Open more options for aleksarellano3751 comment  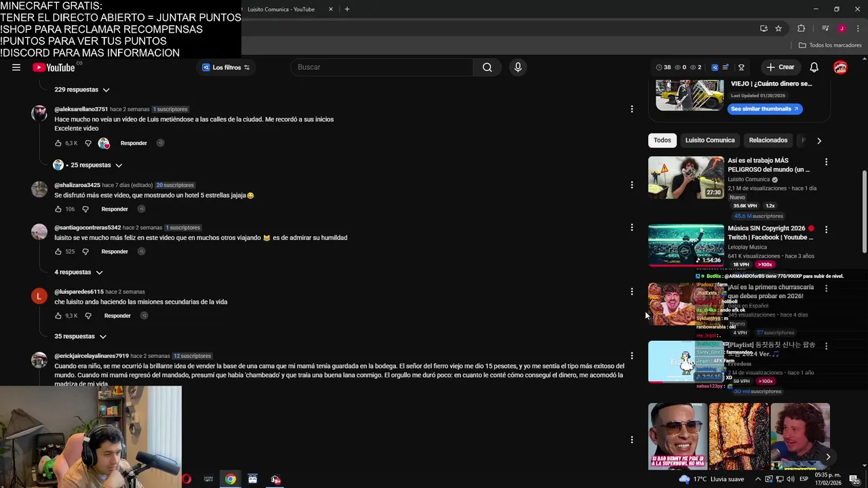point(631,109)
